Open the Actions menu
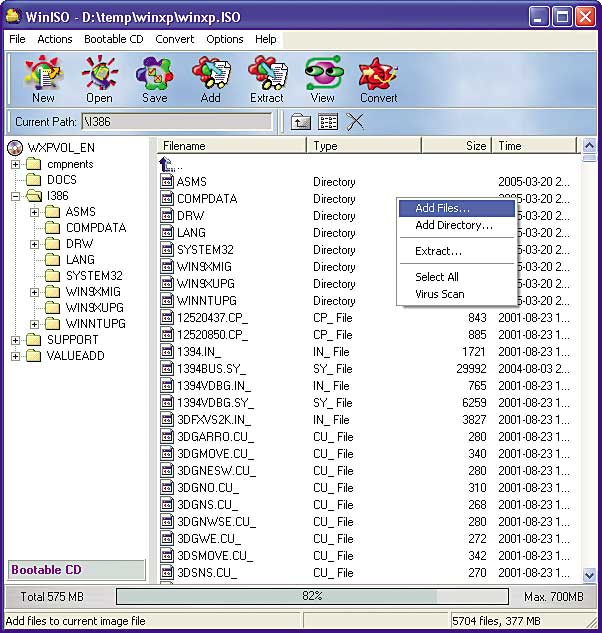 (55, 39)
